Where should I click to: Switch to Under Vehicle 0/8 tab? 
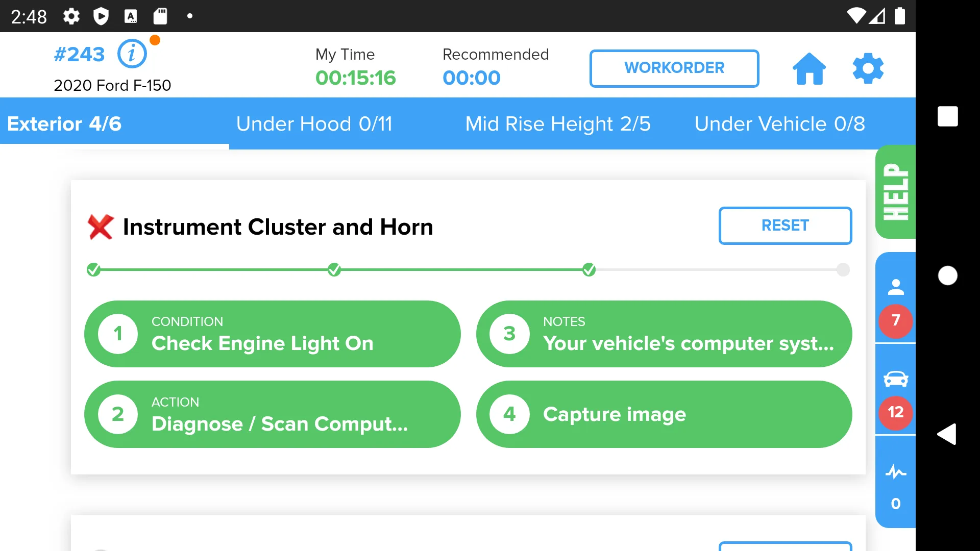(779, 123)
